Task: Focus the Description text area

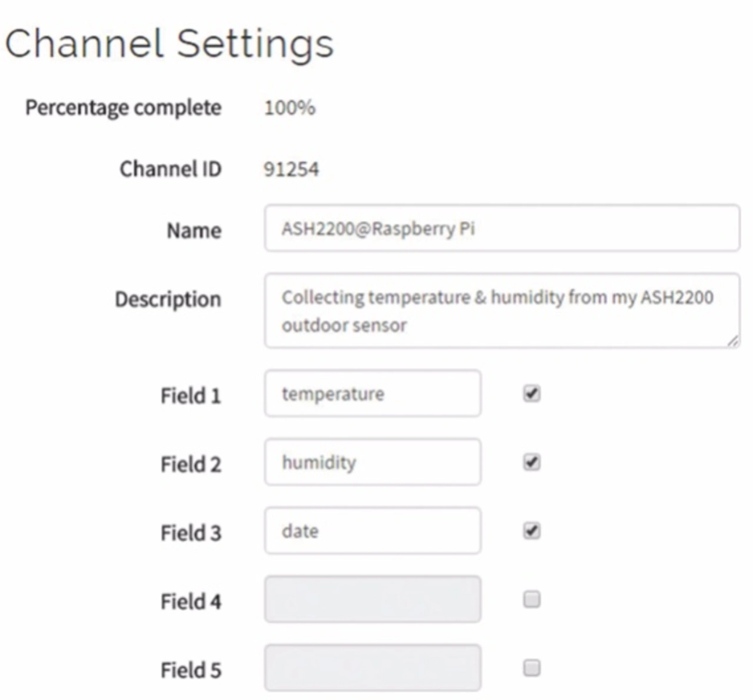Action: [x=502, y=311]
